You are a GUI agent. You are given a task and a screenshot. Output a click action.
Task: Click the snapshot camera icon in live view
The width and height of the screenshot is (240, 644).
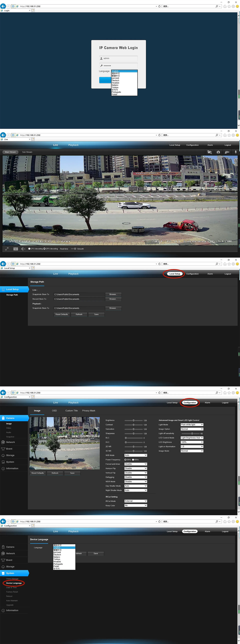218,152
